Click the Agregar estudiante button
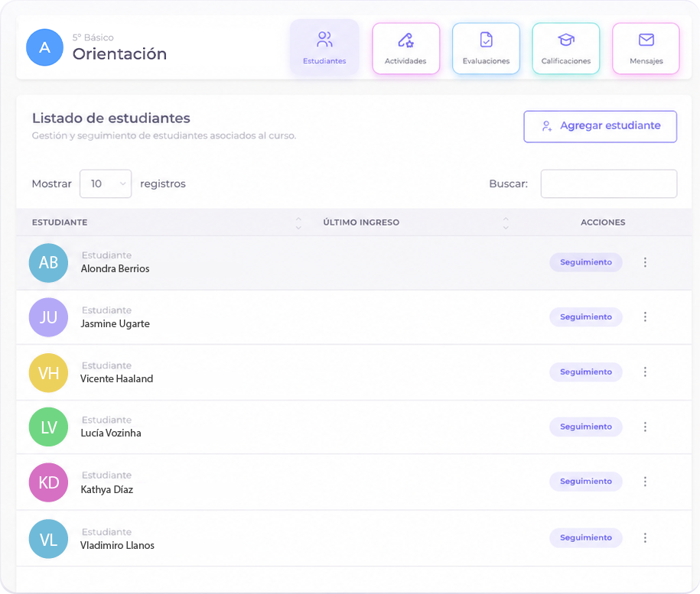This screenshot has height=594, width=700. [600, 127]
